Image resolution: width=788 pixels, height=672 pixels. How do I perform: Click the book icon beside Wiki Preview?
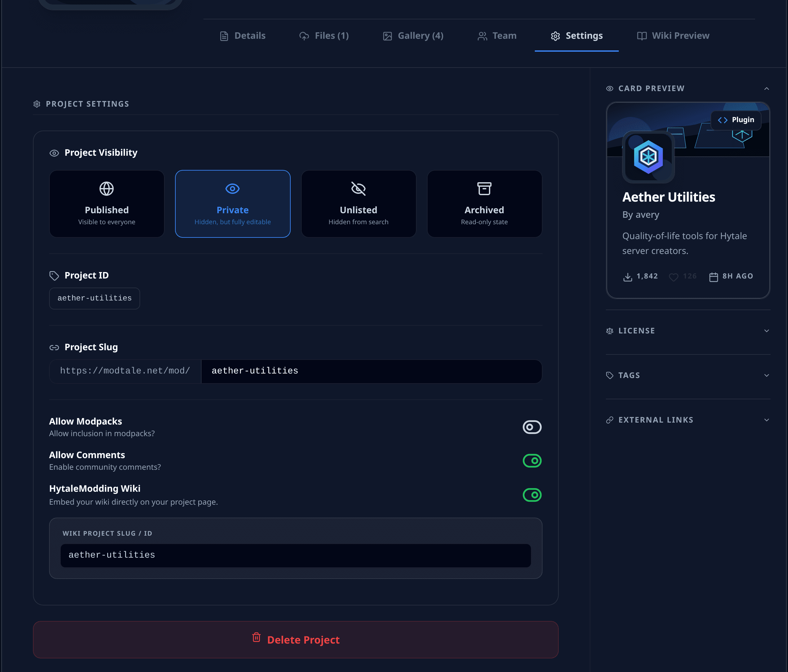point(642,36)
